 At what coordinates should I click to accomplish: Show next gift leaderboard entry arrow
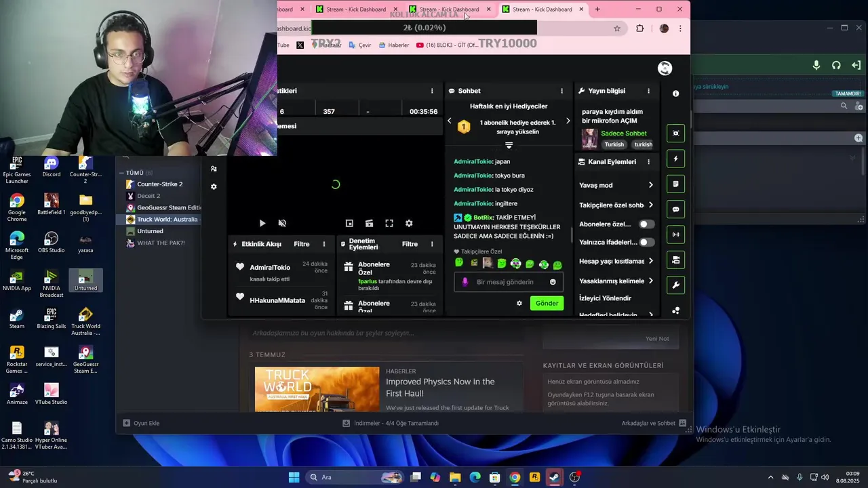[568, 121]
